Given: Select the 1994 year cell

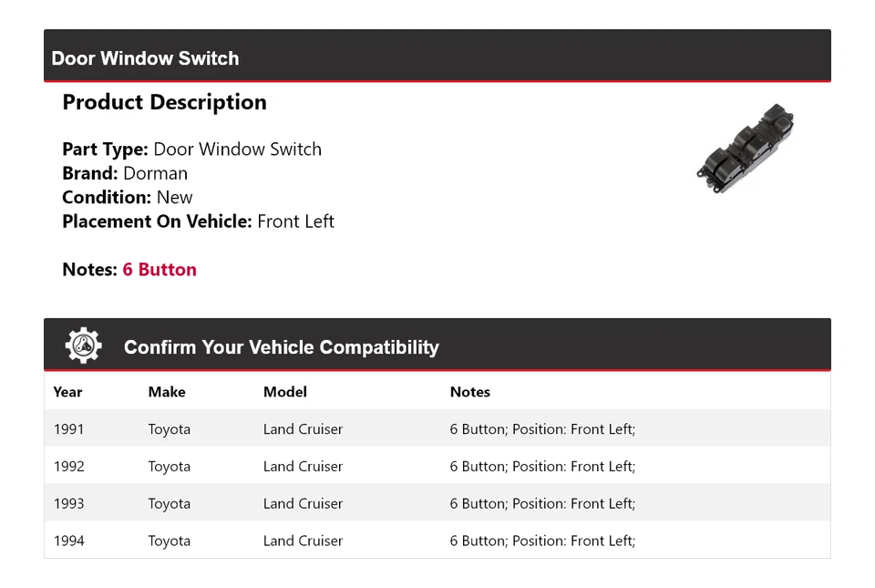Looking at the screenshot, I should pos(68,541).
